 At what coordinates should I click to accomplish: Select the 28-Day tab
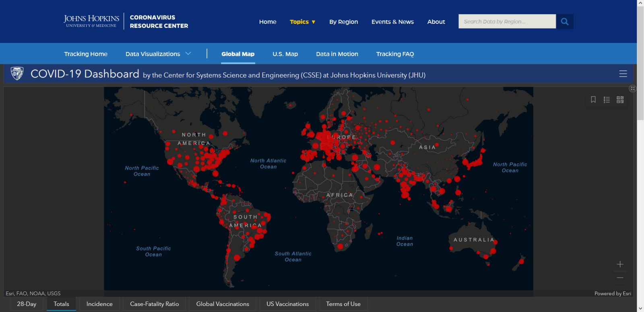point(27,304)
